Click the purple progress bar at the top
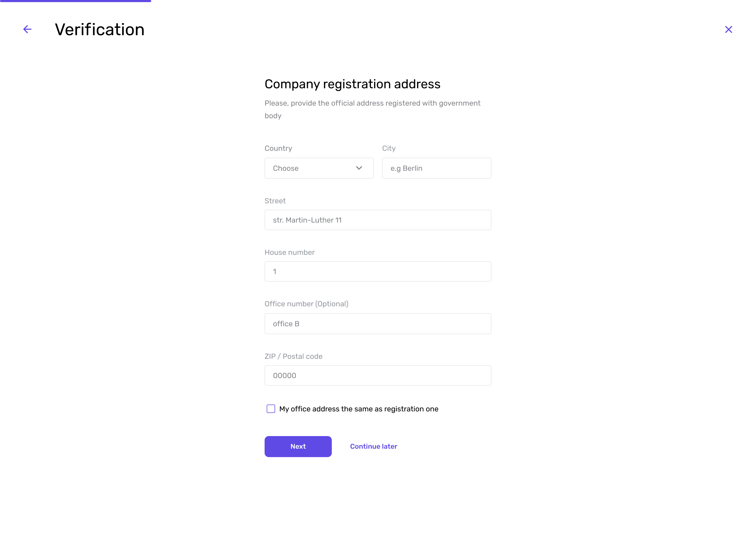Viewport: 756px width, 538px height. click(x=75, y=1)
